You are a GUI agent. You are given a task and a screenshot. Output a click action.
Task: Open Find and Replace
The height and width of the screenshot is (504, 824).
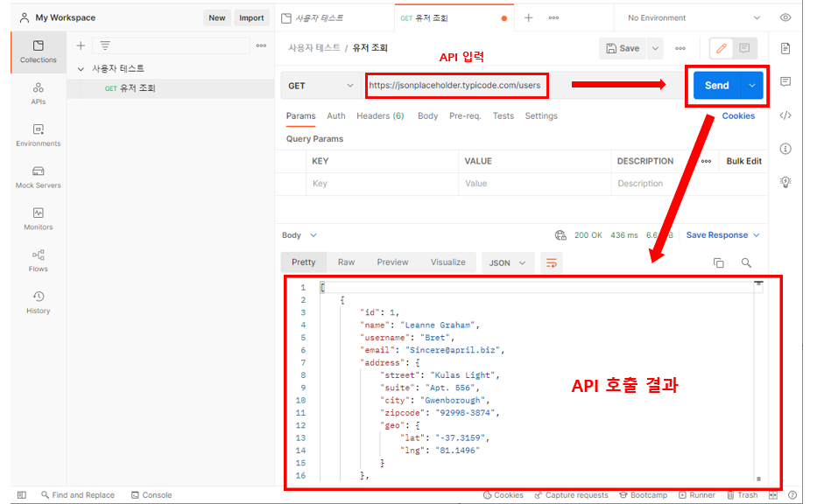[78, 495]
